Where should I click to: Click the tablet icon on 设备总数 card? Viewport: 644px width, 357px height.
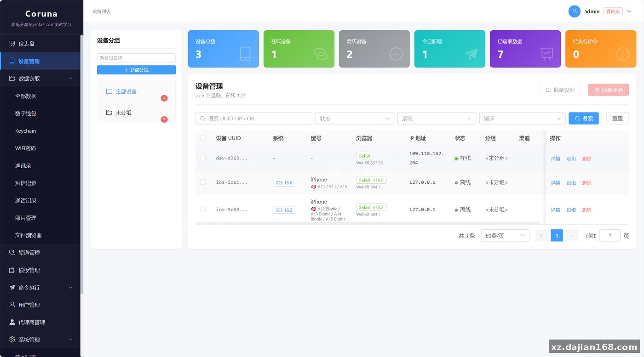coord(245,54)
